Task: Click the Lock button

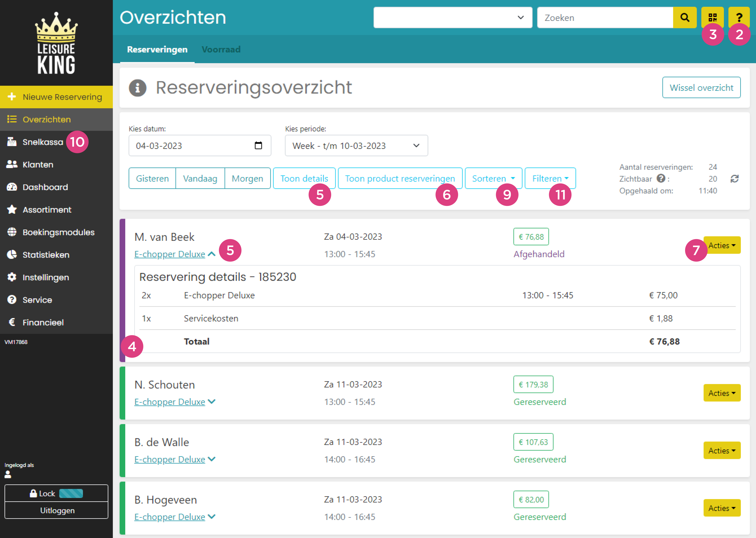Action: (56, 493)
